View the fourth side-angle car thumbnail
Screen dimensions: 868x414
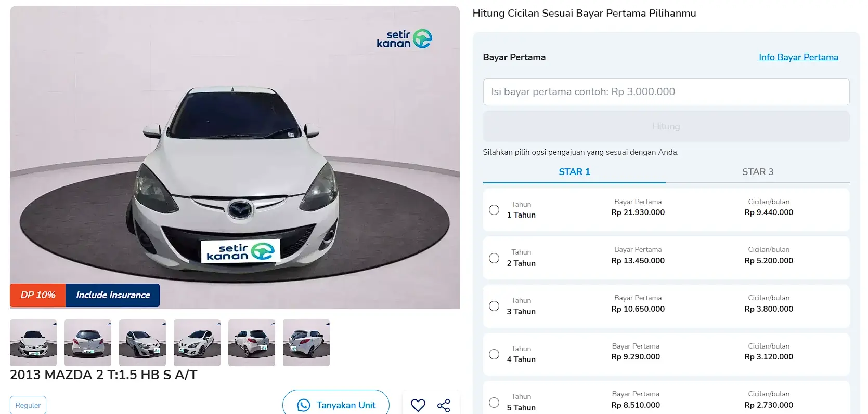[197, 343]
